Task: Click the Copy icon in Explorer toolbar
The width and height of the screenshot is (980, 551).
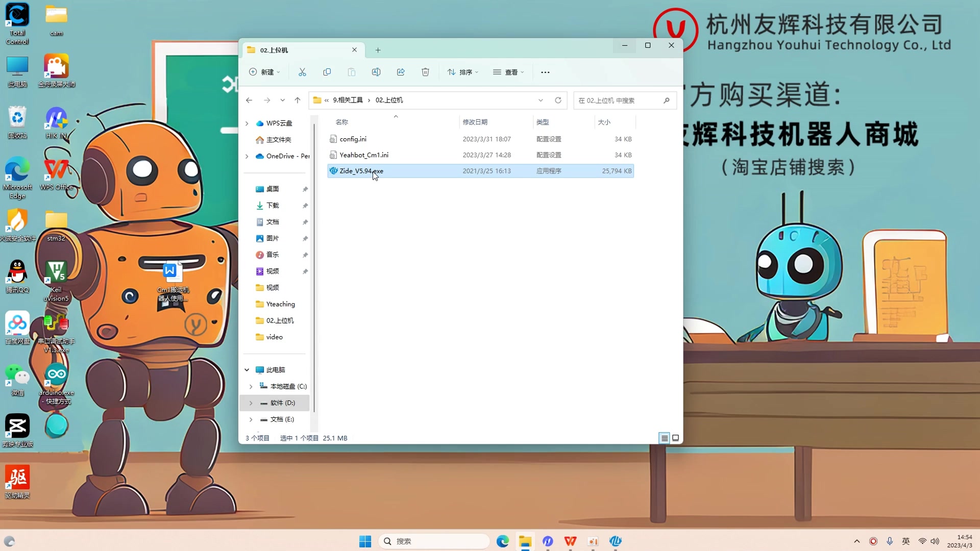Action: point(327,72)
